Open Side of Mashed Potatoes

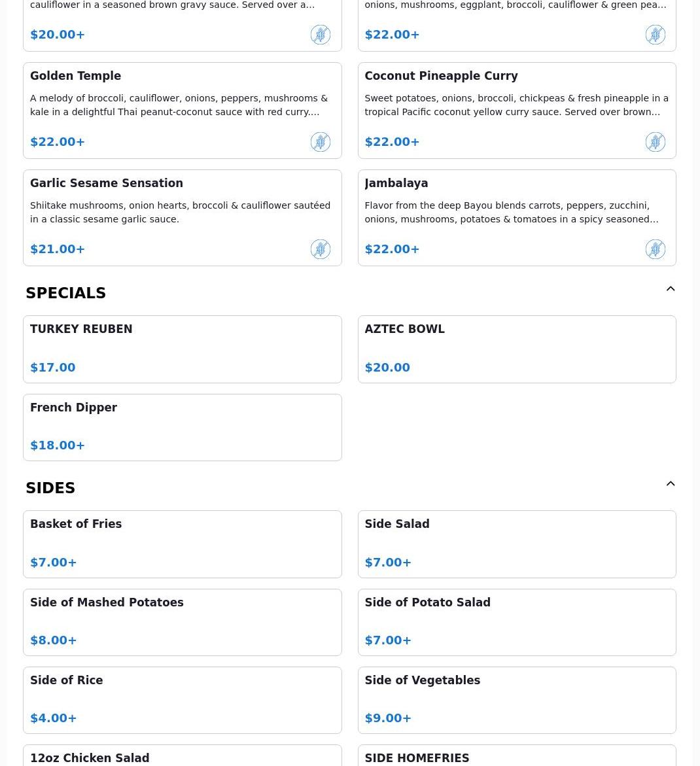[182, 621]
